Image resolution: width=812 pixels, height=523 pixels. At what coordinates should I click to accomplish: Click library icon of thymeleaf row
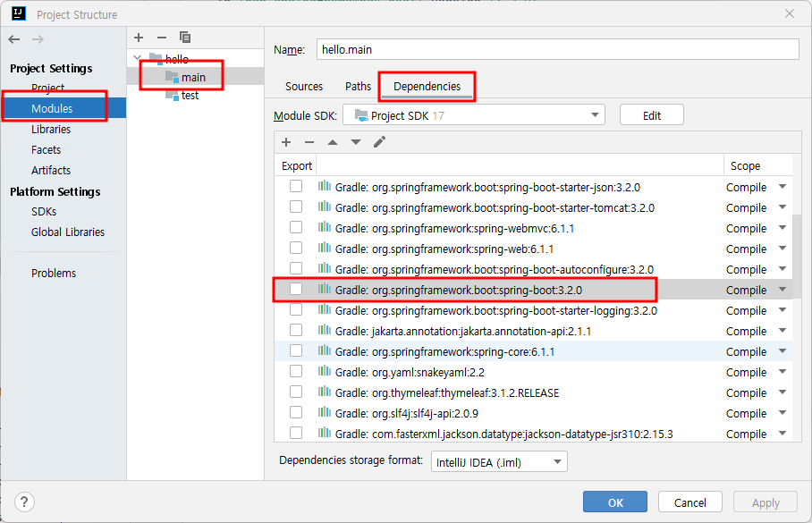(325, 392)
